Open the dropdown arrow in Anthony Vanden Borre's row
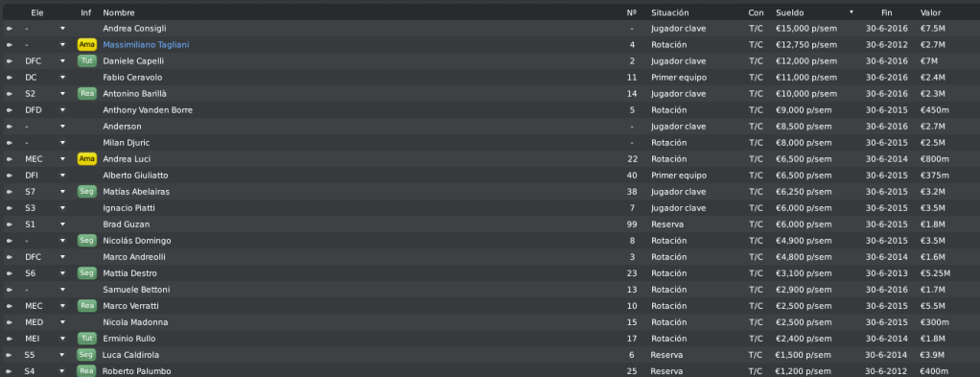Viewport: 980px width, 377px height. (62, 110)
